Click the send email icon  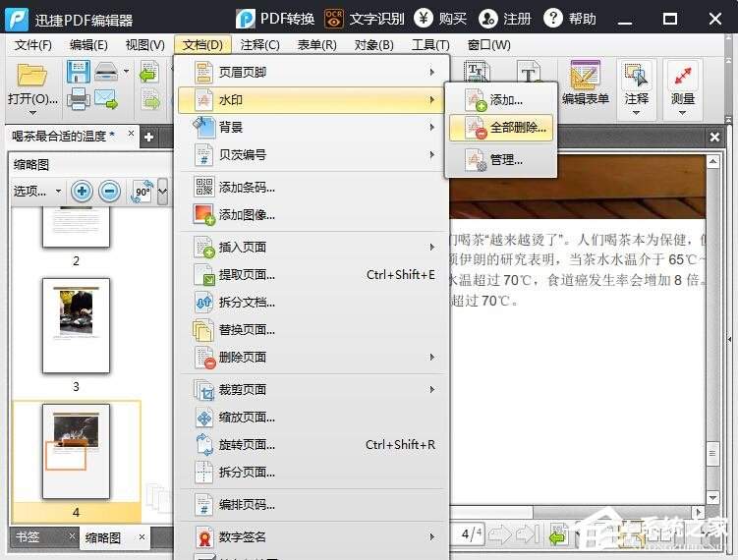[106, 99]
